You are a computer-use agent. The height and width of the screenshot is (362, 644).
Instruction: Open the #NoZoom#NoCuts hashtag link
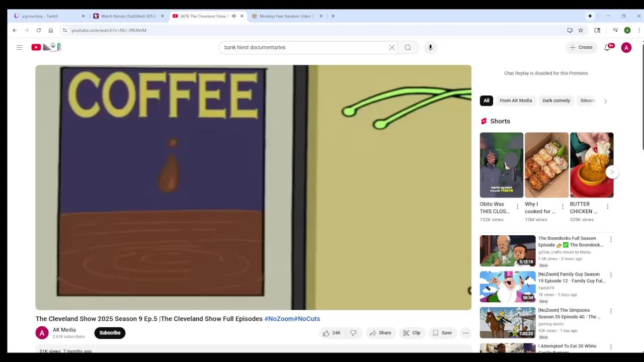(292, 319)
